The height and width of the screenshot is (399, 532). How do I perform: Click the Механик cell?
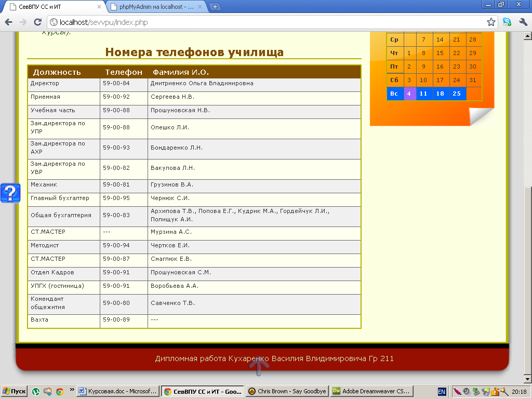[64, 186]
